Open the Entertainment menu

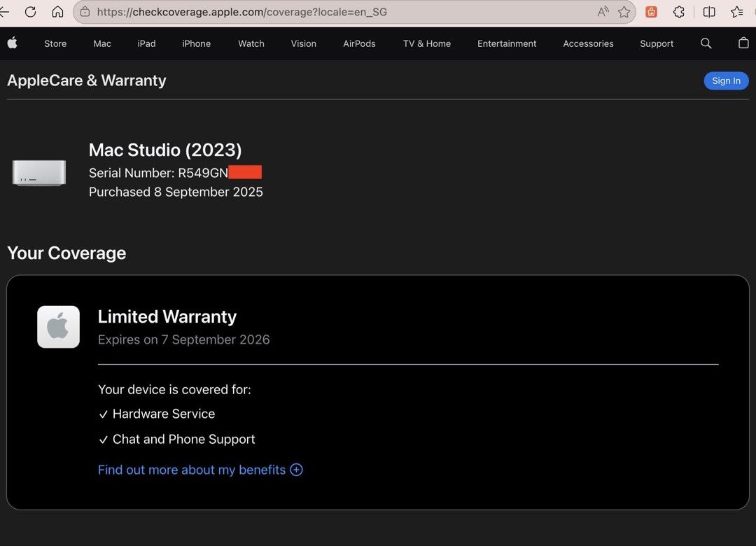pyautogui.click(x=507, y=43)
